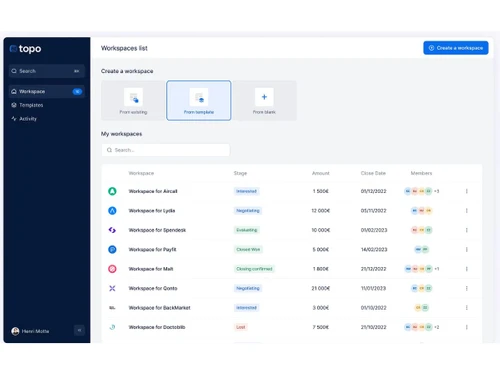Viewport: 500px width, 375px height.
Task: Click the Workspace count badge
Action: (77, 91)
